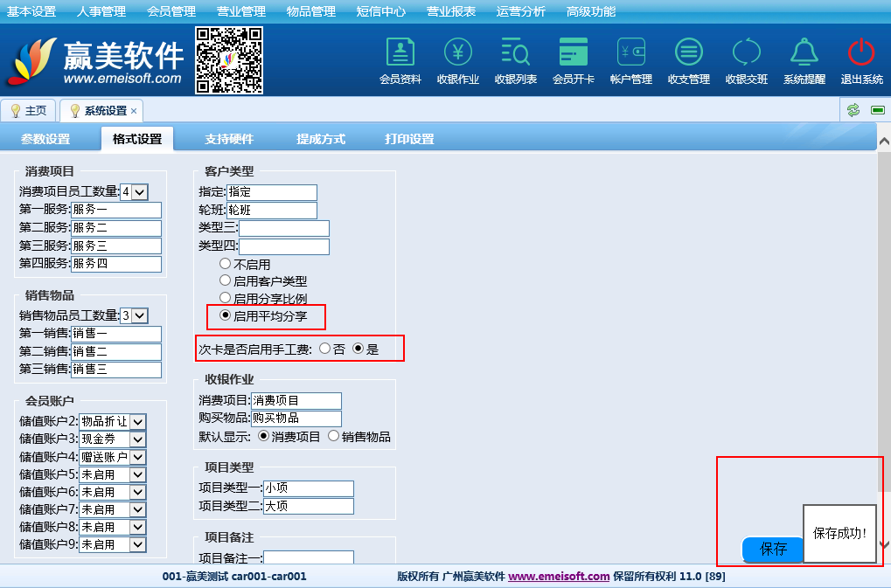
Task: Select the 启用客户类型 radio button
Action: pos(225,280)
